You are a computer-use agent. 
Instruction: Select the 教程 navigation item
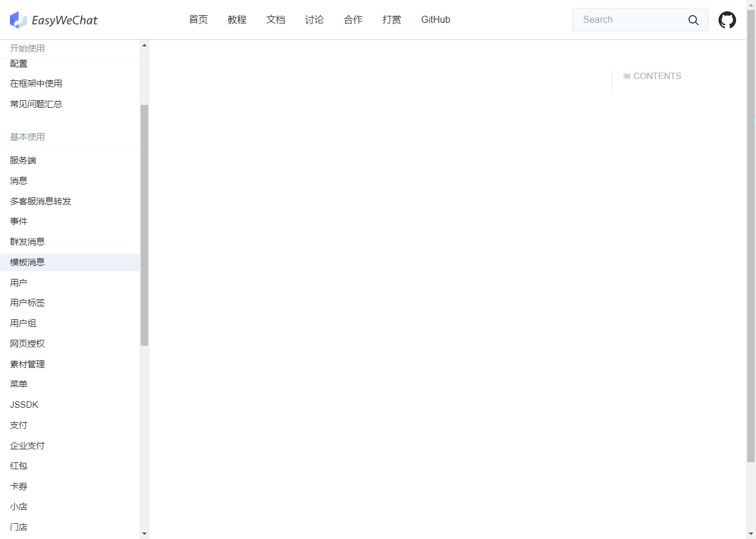tap(237, 19)
